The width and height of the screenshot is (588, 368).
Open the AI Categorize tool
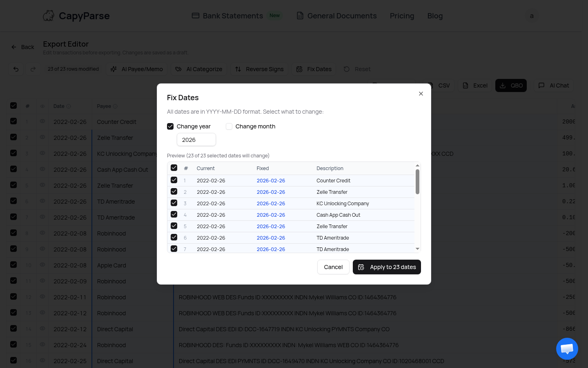[x=199, y=69]
